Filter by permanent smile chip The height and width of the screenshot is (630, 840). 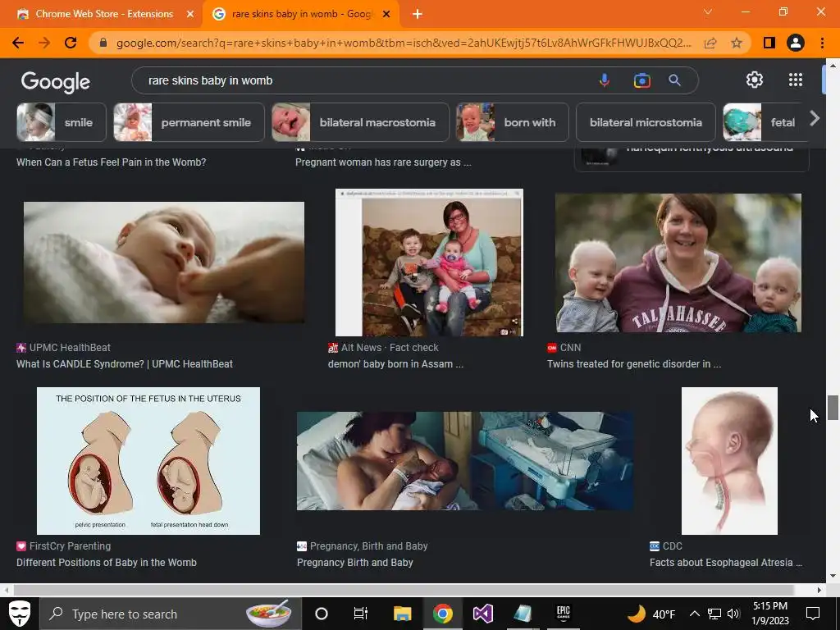[x=189, y=122]
